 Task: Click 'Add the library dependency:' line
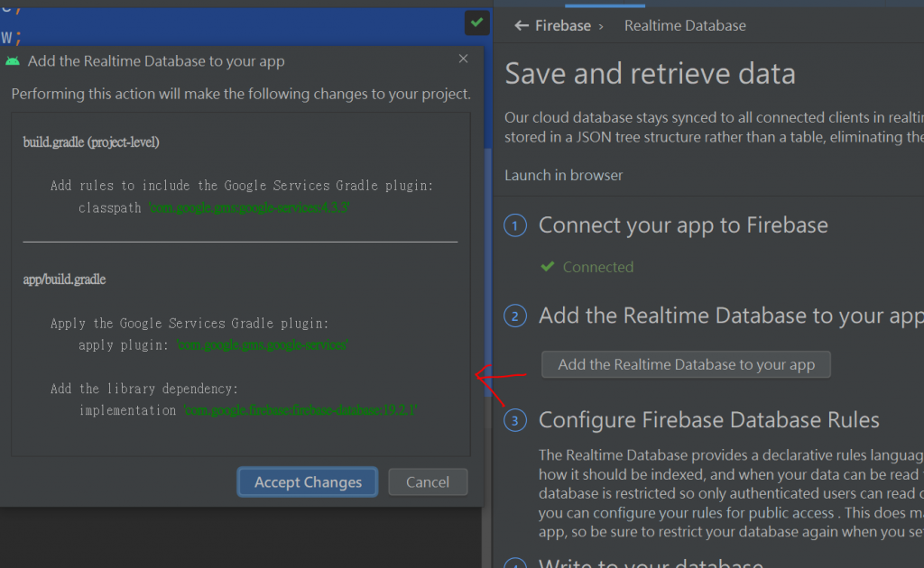144,389
